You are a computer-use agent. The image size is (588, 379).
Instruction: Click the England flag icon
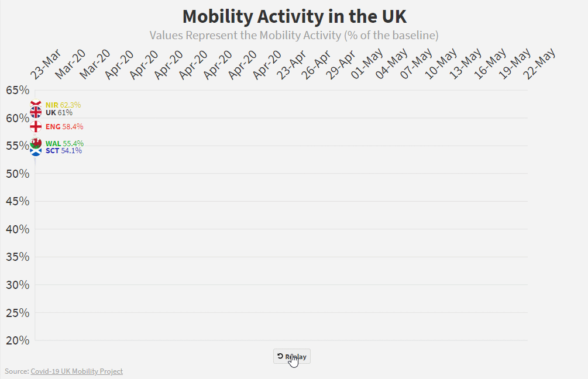(36, 126)
